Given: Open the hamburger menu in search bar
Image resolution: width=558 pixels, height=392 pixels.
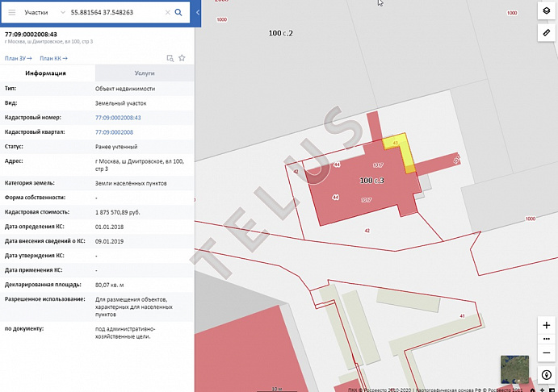Looking at the screenshot, I should tap(12, 12).
